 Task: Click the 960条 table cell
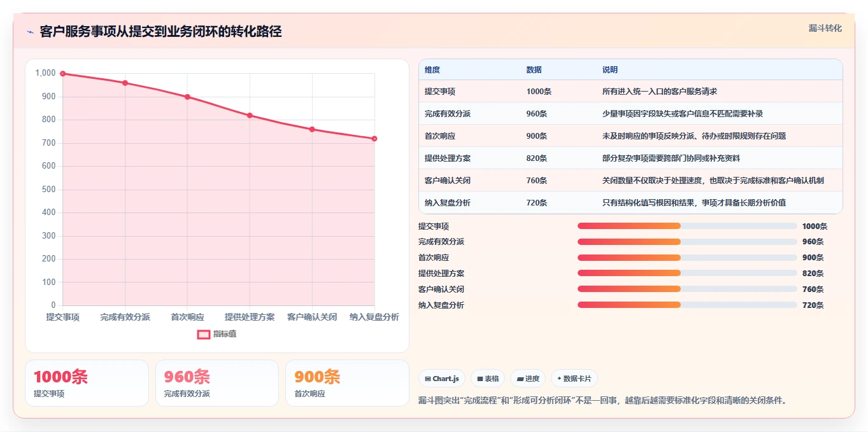[x=537, y=114]
